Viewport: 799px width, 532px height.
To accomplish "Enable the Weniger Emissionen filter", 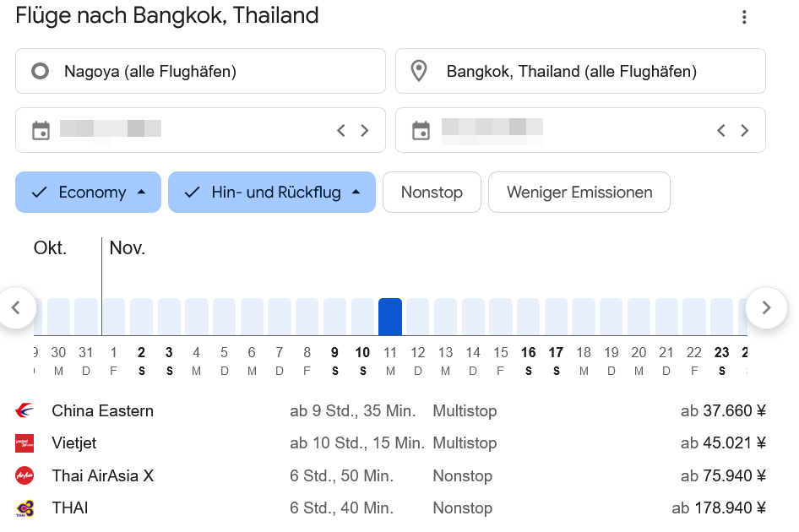I will [x=579, y=192].
